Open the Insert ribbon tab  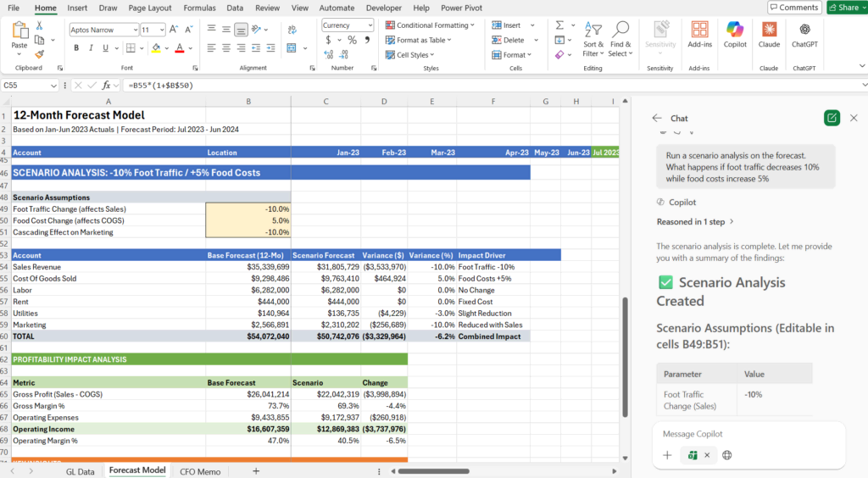77,8
